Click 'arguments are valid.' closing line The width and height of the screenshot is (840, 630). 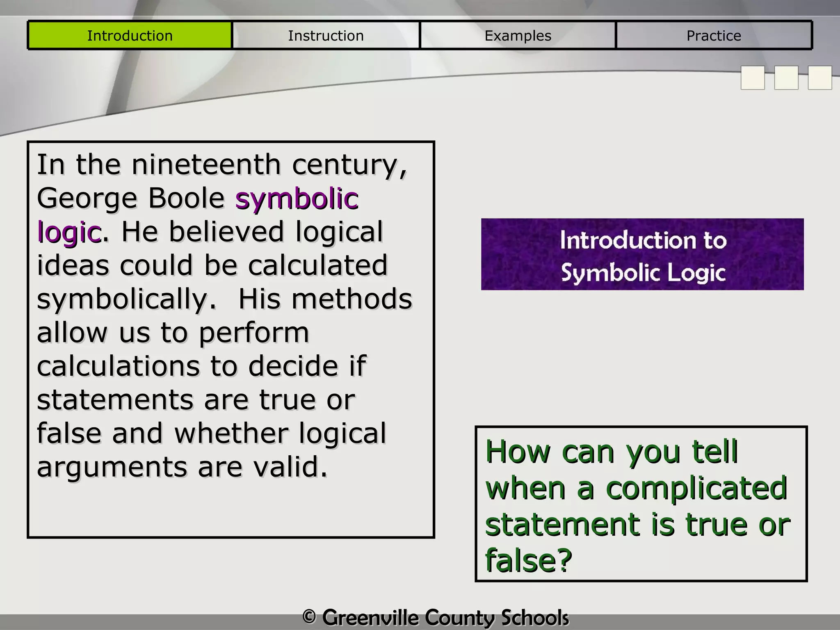pos(182,467)
